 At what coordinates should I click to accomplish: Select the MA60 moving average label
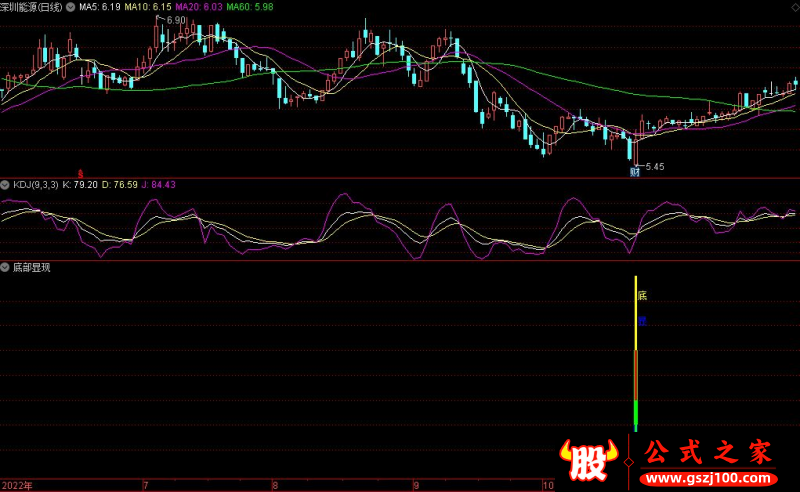tap(249, 7)
